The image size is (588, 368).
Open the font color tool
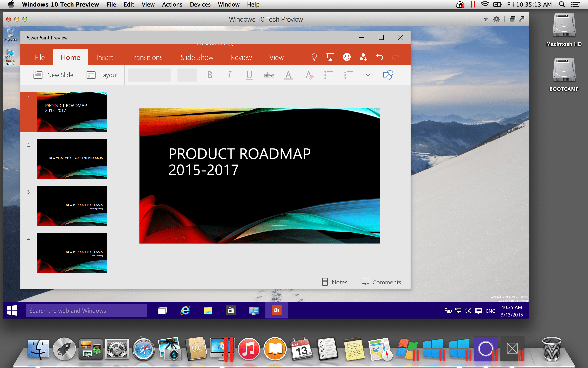[288, 75]
